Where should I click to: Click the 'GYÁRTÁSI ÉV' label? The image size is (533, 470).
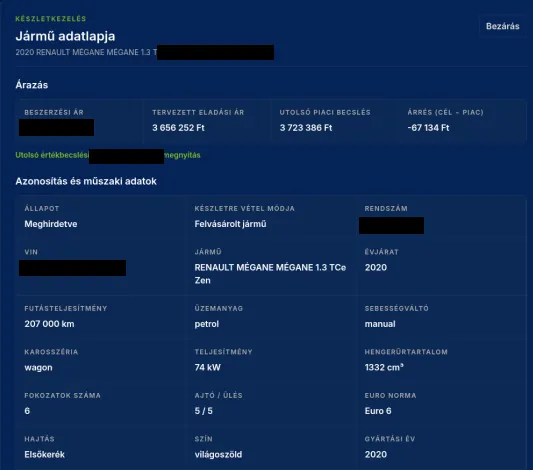click(390, 439)
